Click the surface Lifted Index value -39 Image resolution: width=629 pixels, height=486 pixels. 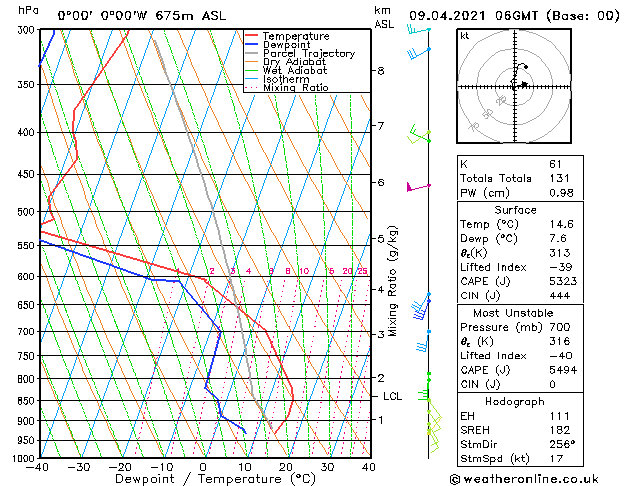coord(561,267)
